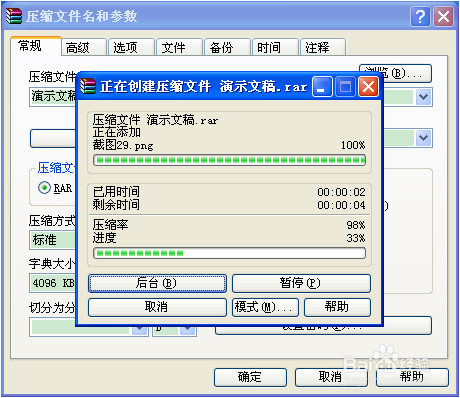Screen dimensions: 460x398
Task: Click the WinRAR books icon in the parameters window title
Action: pyautogui.click(x=14, y=16)
